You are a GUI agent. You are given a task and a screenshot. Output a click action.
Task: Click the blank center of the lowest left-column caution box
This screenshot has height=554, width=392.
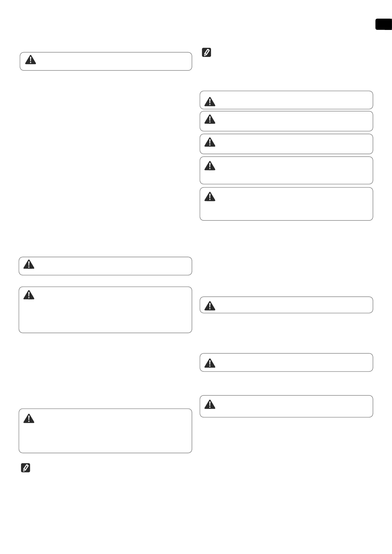[105, 431]
